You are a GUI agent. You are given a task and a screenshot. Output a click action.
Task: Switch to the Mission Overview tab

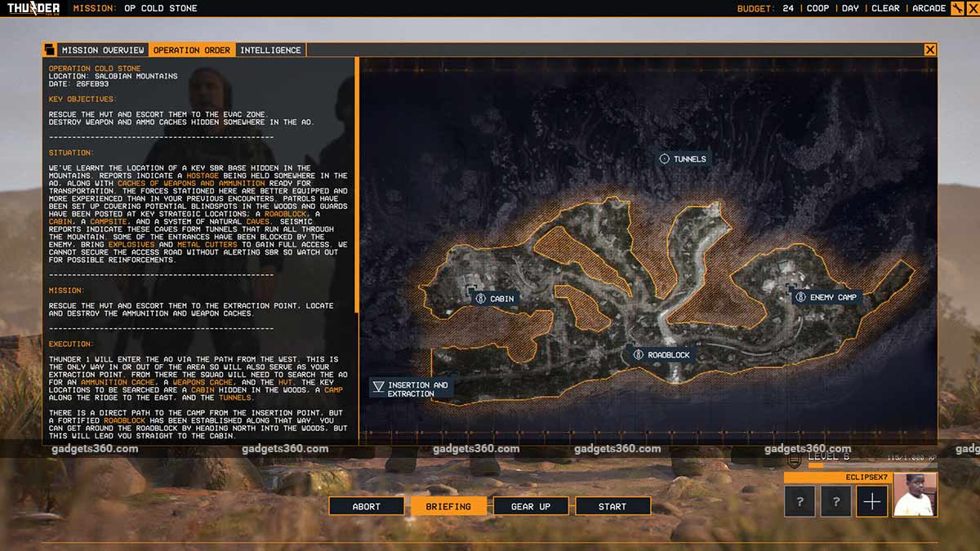(103, 50)
